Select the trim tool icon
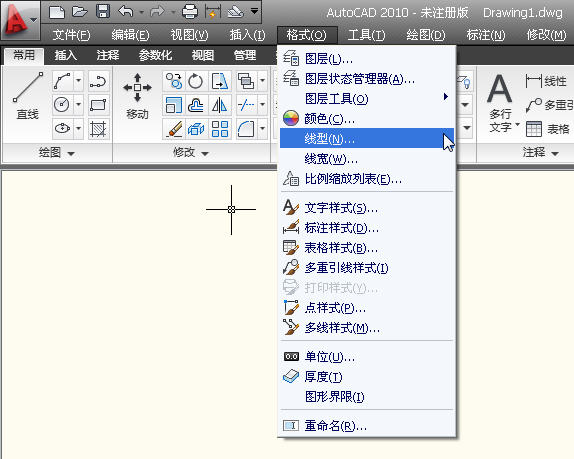The height and width of the screenshot is (459, 574). [246, 105]
